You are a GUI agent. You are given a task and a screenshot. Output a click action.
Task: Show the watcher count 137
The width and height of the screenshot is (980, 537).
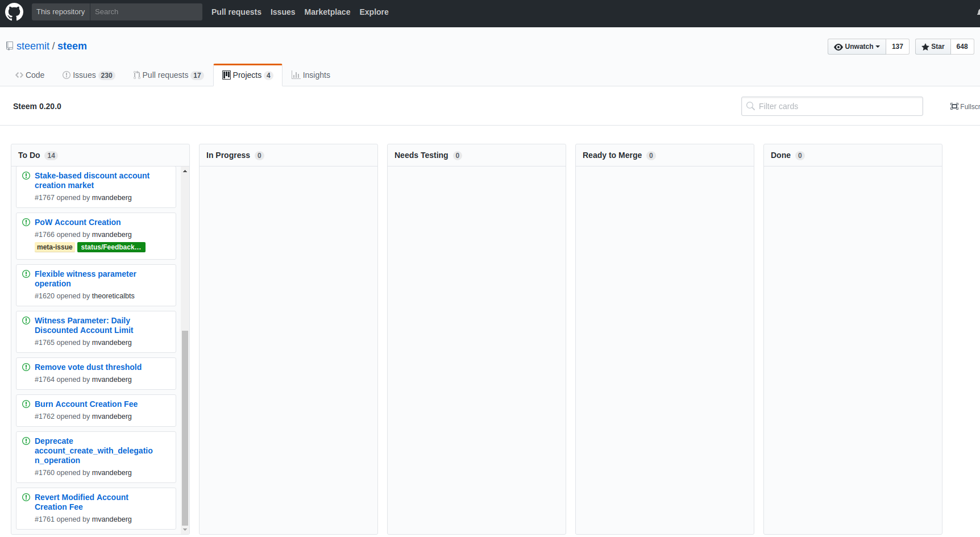[x=898, y=47]
